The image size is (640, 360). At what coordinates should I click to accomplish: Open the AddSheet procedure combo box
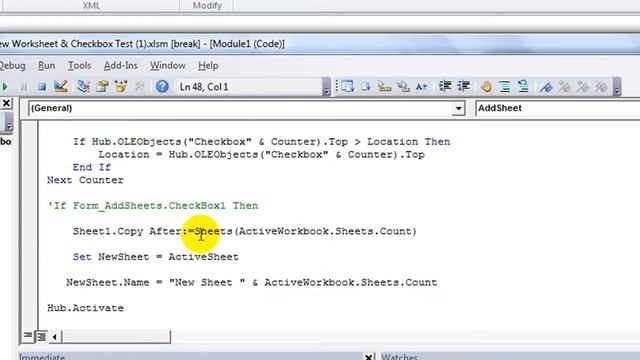[558, 108]
